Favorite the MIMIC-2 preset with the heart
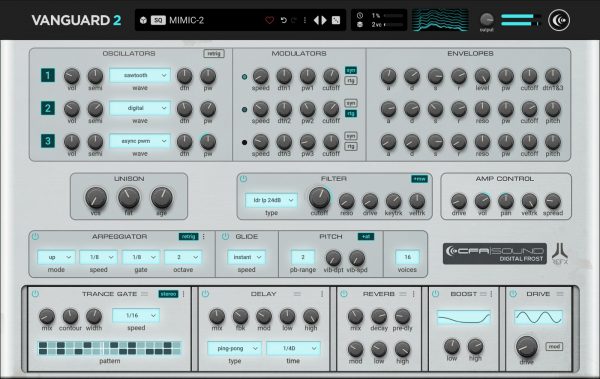Image resolution: width=600 pixels, height=379 pixels. tap(269, 20)
